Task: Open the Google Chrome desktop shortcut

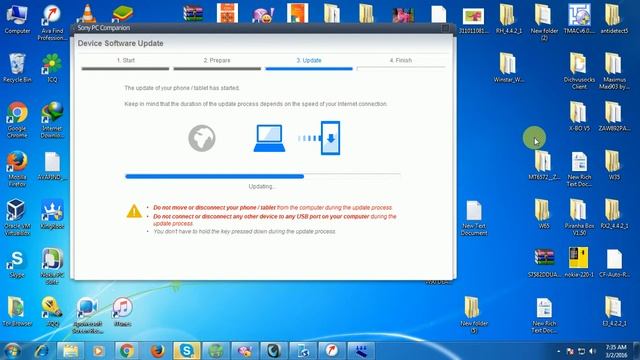Action: coord(17,120)
